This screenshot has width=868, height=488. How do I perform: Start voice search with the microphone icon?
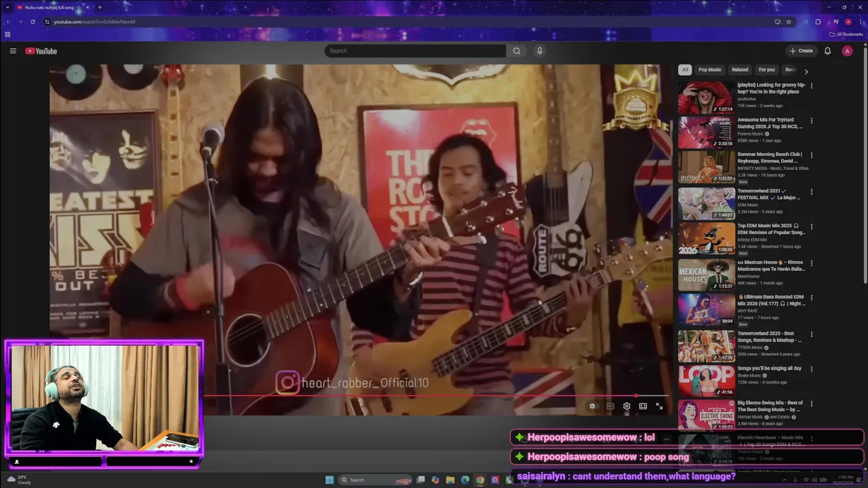[x=540, y=51]
